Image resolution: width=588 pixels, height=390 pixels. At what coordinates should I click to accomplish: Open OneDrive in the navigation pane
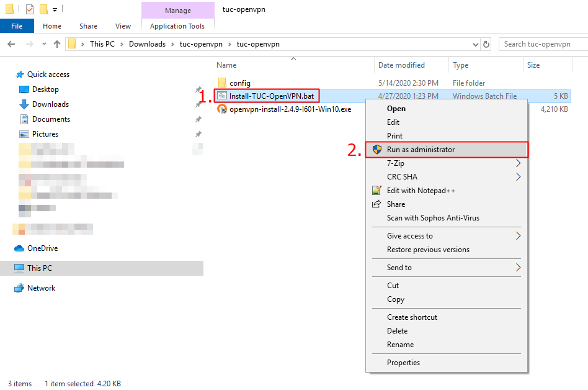click(x=42, y=248)
